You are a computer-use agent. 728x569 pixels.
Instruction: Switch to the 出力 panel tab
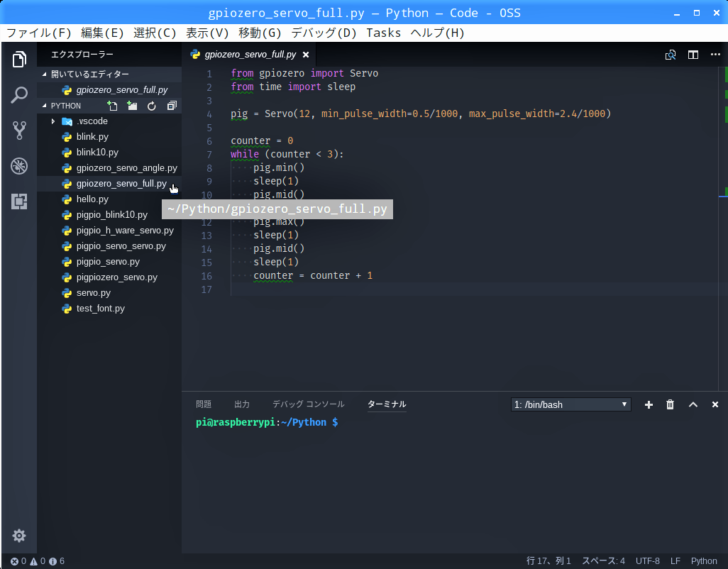pos(242,404)
